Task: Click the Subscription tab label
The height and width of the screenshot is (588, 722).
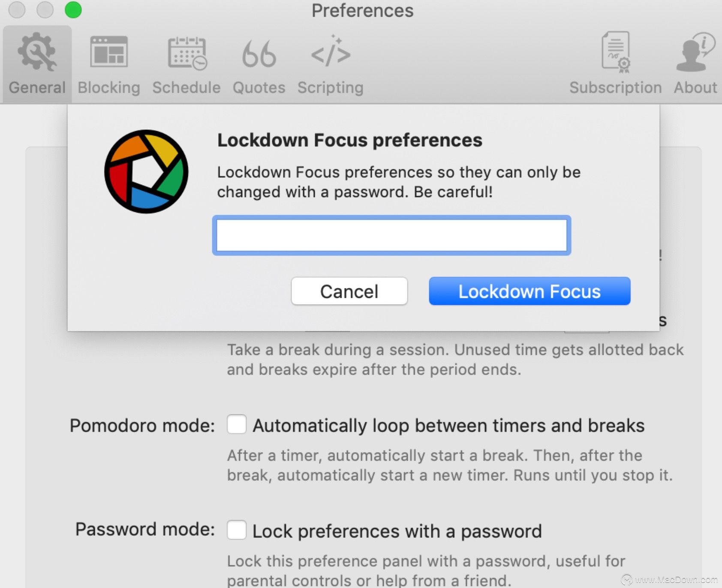Action: point(616,87)
